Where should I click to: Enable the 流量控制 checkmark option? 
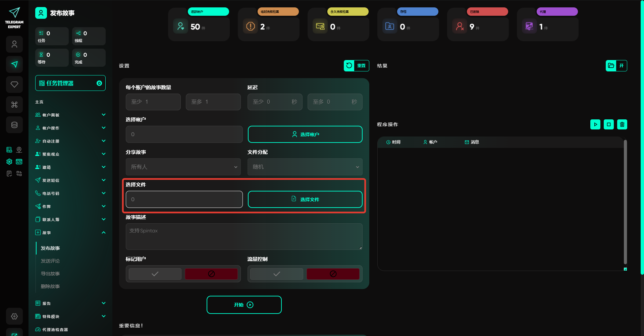click(277, 274)
